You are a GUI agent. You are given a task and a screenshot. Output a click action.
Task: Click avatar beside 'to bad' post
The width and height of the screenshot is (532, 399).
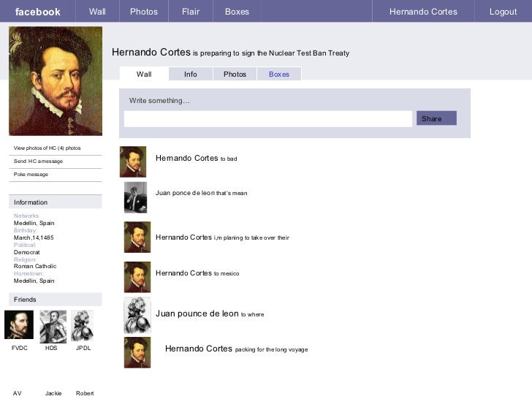click(133, 161)
